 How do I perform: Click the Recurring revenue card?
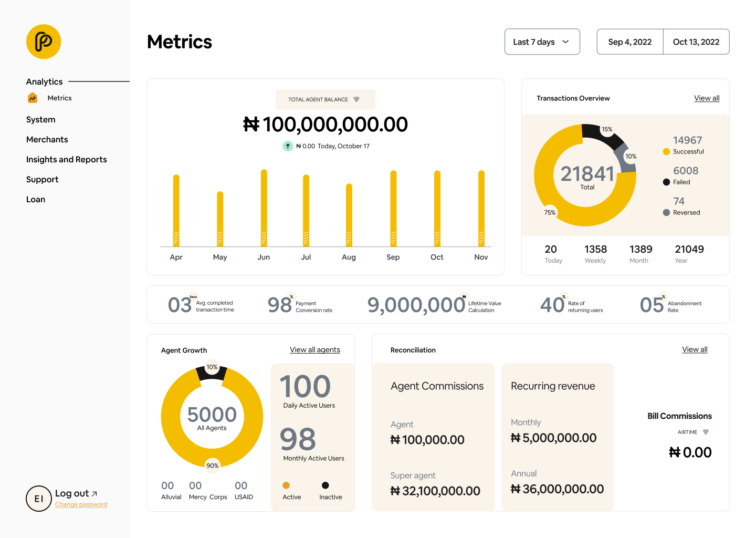coord(558,437)
